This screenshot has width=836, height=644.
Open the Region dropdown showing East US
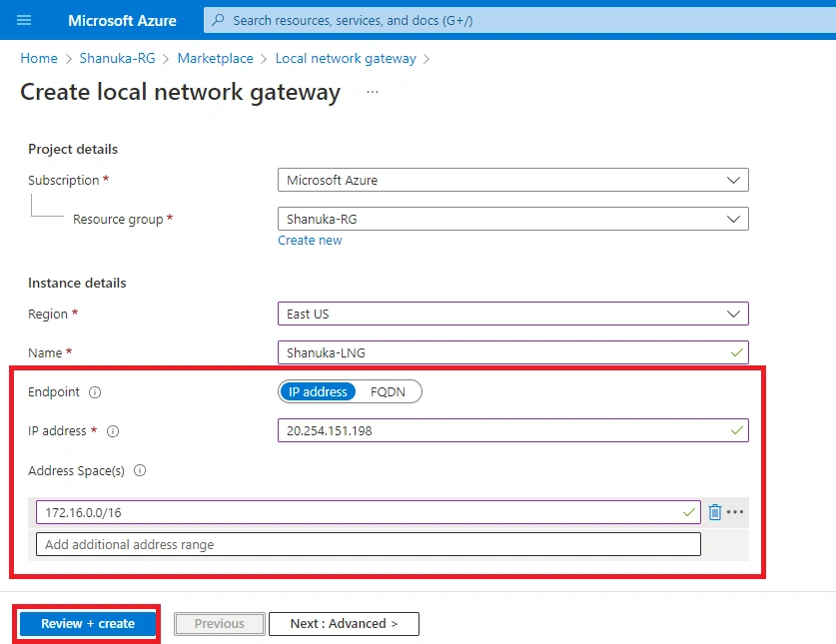click(513, 314)
